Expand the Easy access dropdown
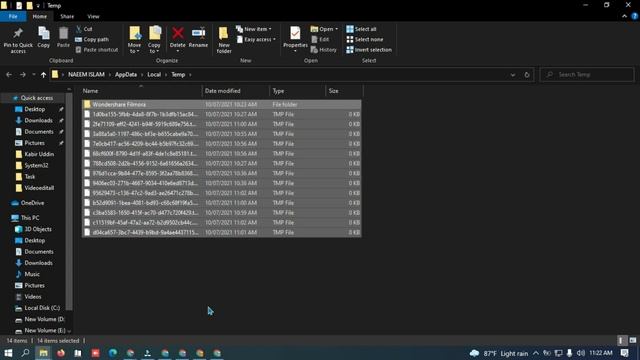 click(256, 40)
